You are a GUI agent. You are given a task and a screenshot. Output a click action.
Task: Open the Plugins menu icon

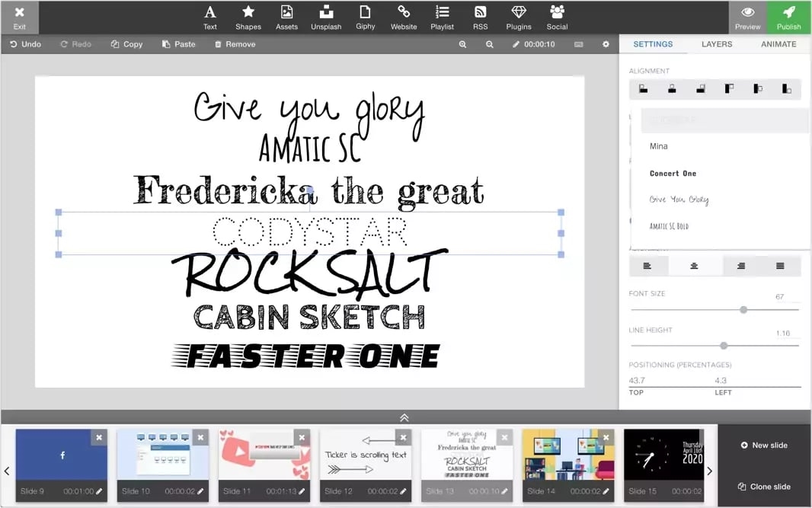pyautogui.click(x=519, y=17)
